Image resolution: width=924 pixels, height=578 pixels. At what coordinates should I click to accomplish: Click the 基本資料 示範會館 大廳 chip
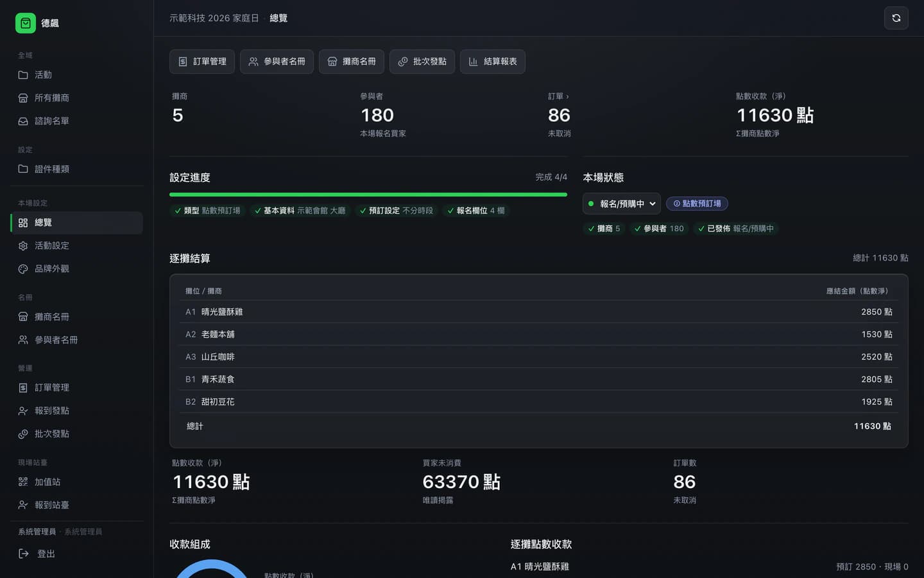(x=300, y=211)
